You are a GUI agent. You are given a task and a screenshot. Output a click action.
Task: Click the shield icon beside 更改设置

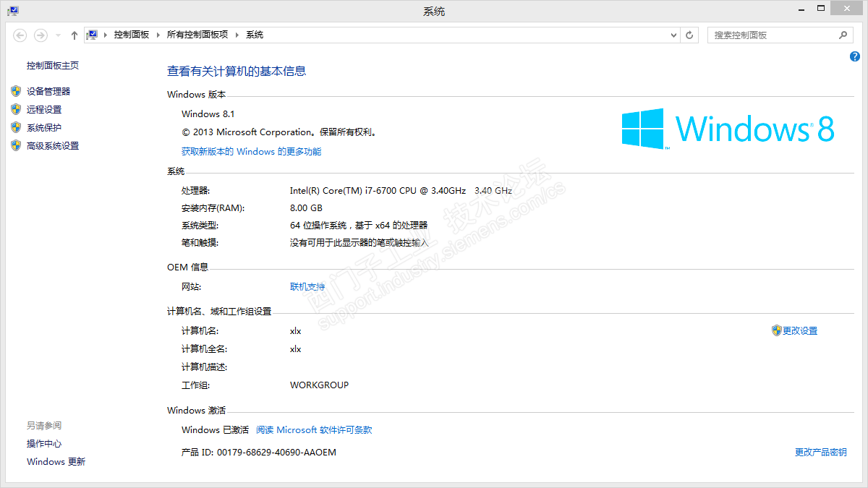coord(777,330)
